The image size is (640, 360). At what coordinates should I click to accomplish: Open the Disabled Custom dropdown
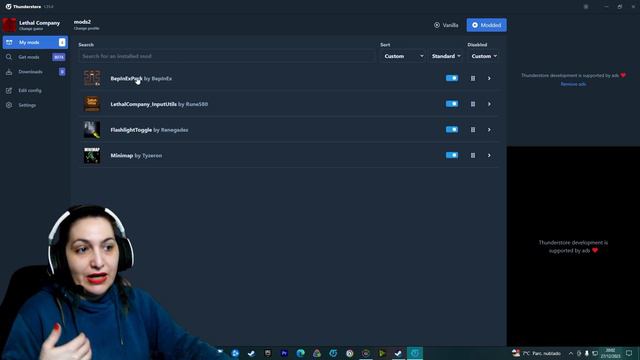tap(484, 56)
